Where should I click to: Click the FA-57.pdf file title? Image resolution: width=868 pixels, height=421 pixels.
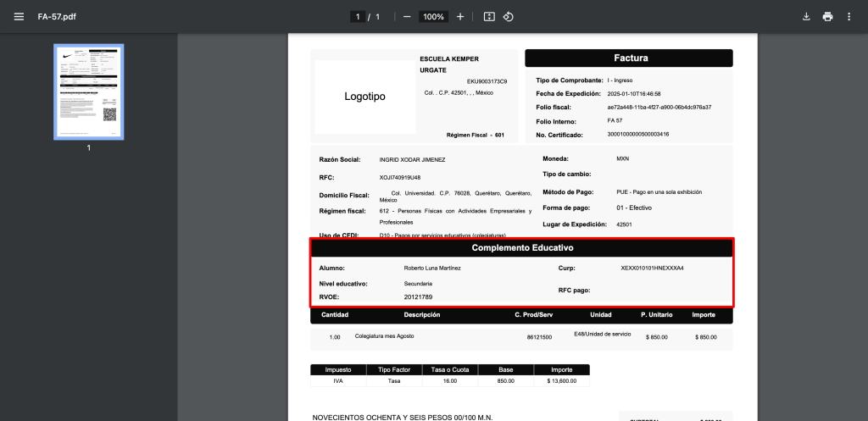tap(55, 16)
